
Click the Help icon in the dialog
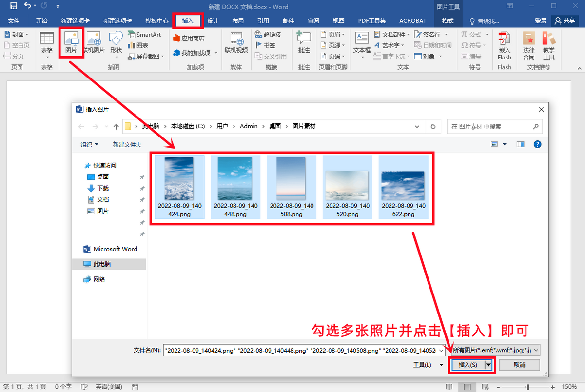pos(537,144)
